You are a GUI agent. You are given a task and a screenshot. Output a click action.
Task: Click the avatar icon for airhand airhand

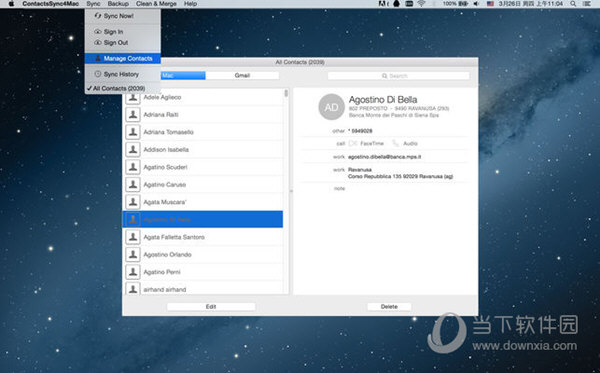(133, 289)
